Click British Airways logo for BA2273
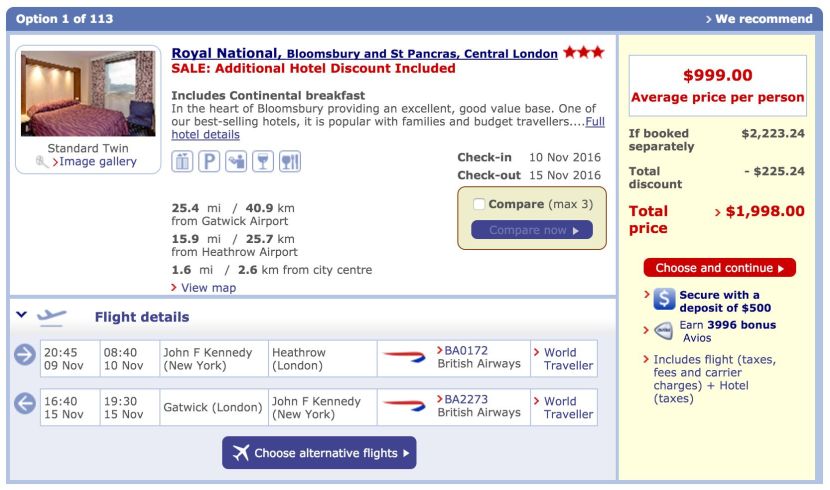The width and height of the screenshot is (830, 490). (x=404, y=405)
